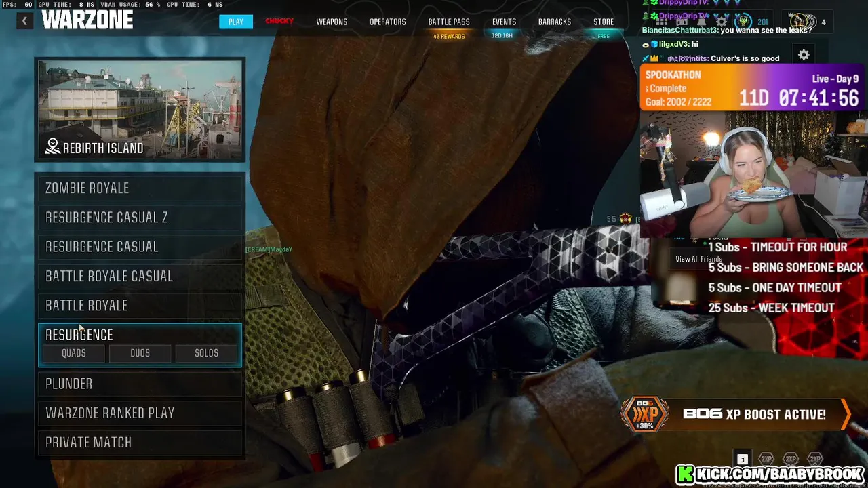The image size is (868, 488).
Task: Choose the RESURGENCE CASUAL playlist
Action: (140, 247)
